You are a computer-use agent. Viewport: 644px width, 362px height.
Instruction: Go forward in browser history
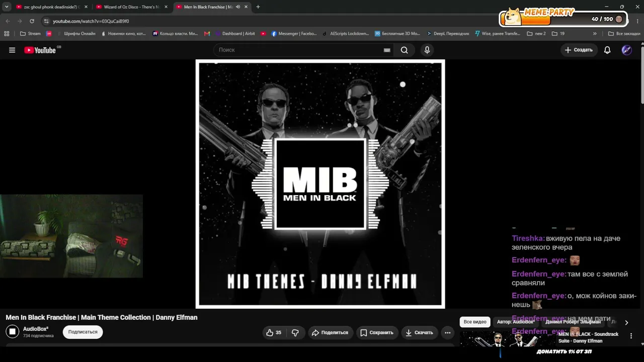coord(20,21)
